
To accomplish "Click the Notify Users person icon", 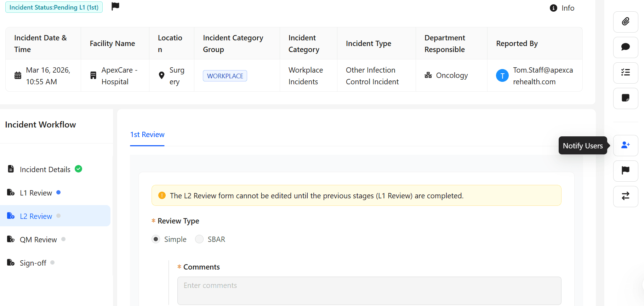I will [x=625, y=145].
